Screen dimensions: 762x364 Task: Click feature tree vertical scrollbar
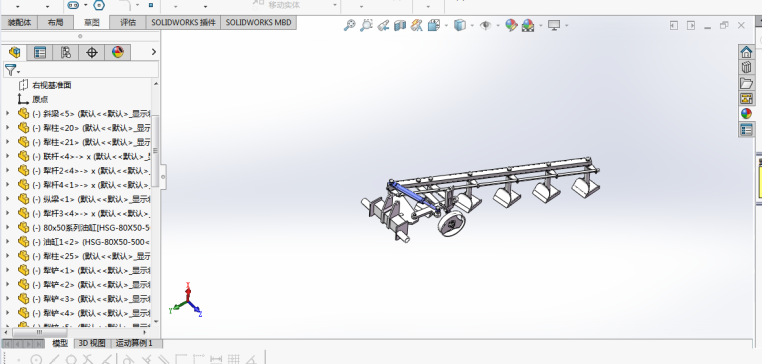click(x=156, y=151)
